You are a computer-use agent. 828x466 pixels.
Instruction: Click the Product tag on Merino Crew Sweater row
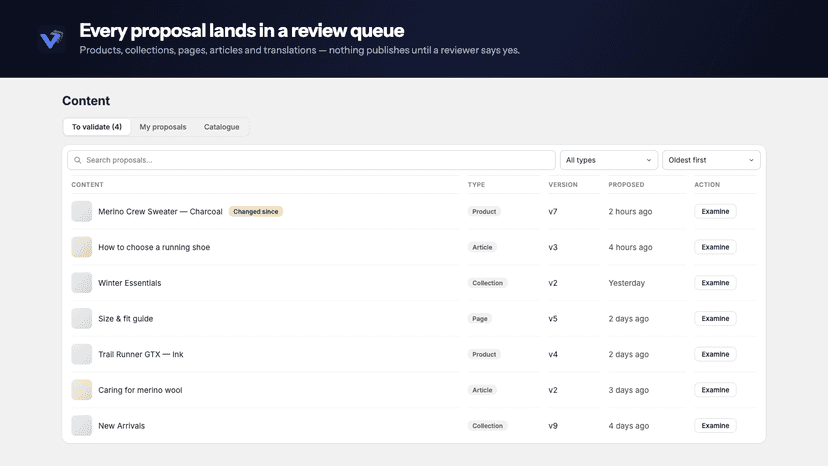484,211
